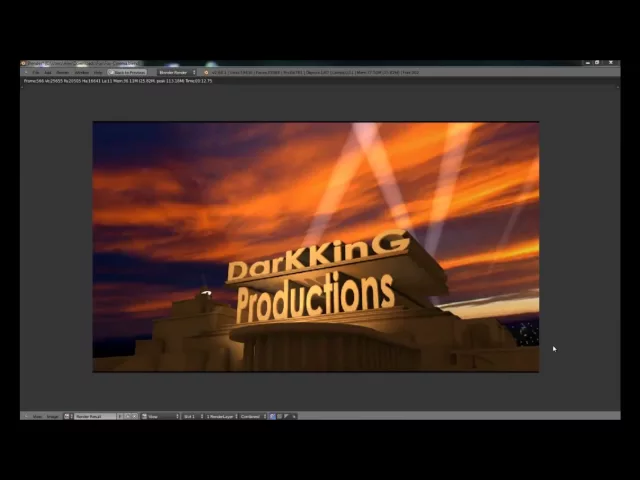This screenshot has width=640, height=480.
Task: Click the new image plus button
Action: [x=128, y=416]
